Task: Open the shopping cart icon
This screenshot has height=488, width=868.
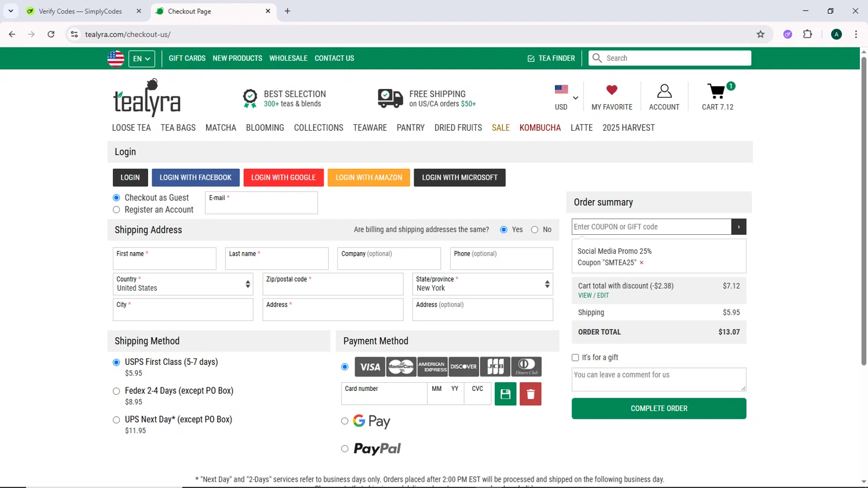Action: coord(716,91)
